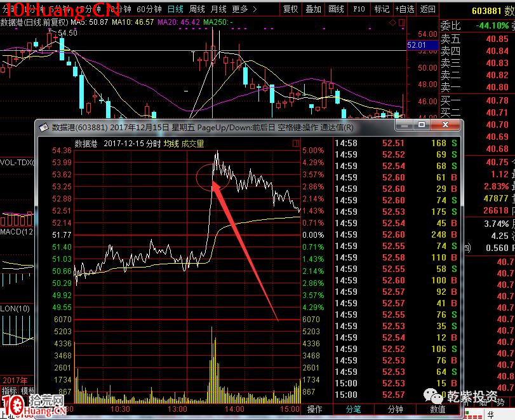Click the layout icon atop intraday chart

pyautogui.click(x=296, y=144)
